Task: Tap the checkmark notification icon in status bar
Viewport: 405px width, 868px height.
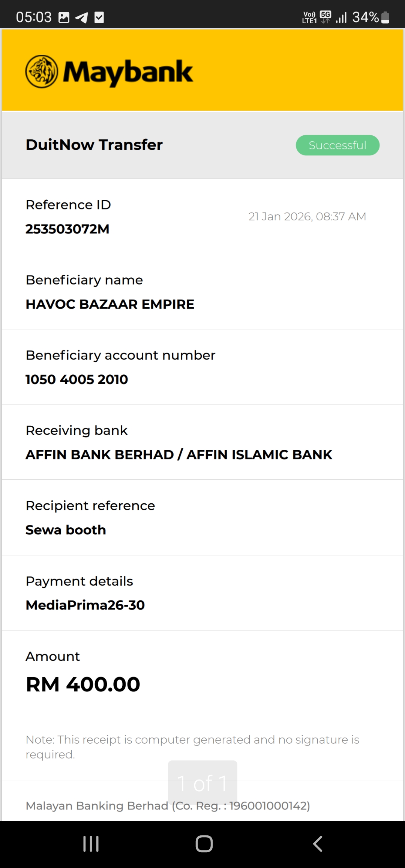Action: pyautogui.click(x=99, y=17)
